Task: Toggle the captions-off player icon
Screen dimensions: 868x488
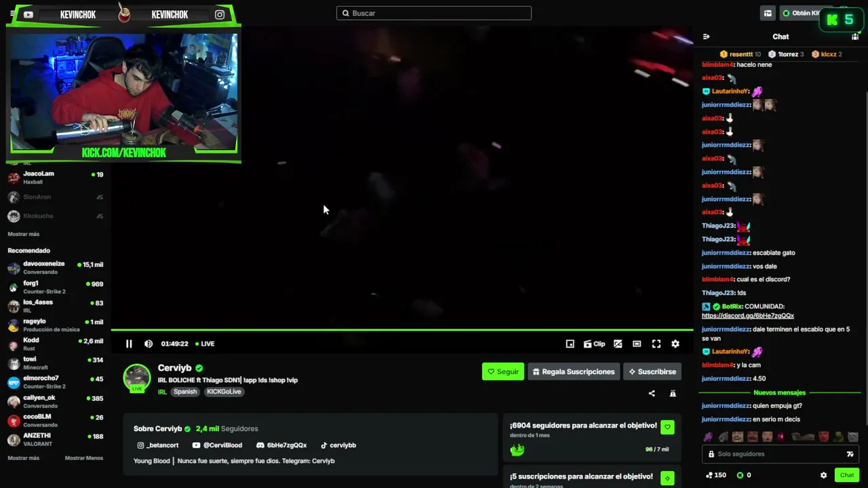Action: [618, 344]
